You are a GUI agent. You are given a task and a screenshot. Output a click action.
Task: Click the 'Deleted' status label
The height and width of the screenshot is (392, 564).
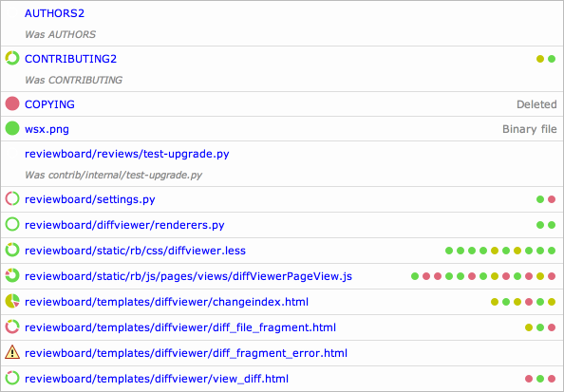pyautogui.click(x=536, y=104)
